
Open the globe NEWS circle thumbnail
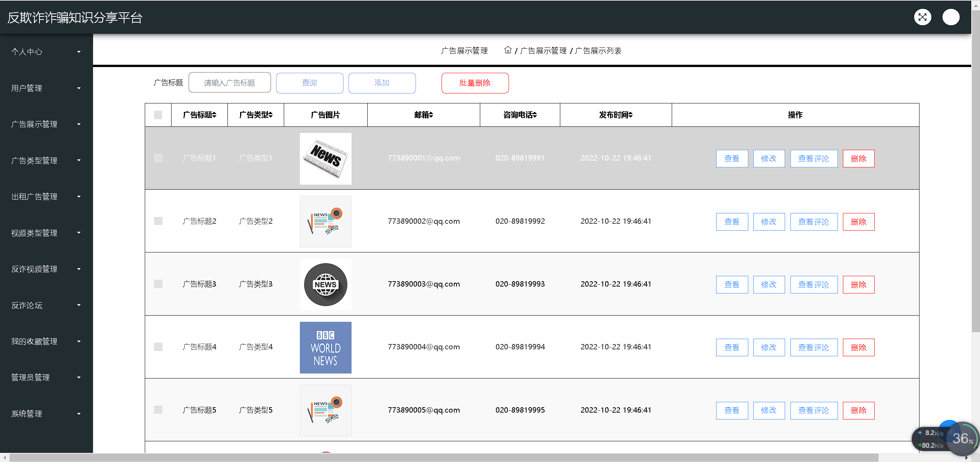point(326,285)
